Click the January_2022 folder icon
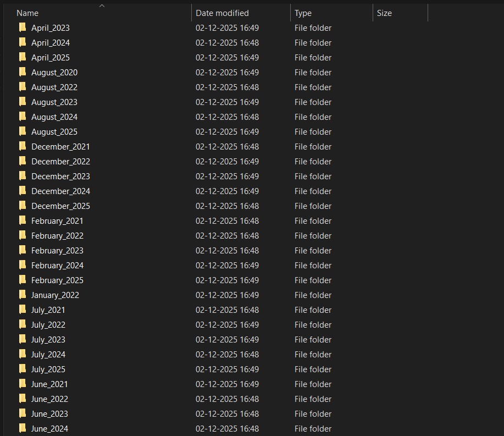The image size is (504, 436). click(23, 295)
